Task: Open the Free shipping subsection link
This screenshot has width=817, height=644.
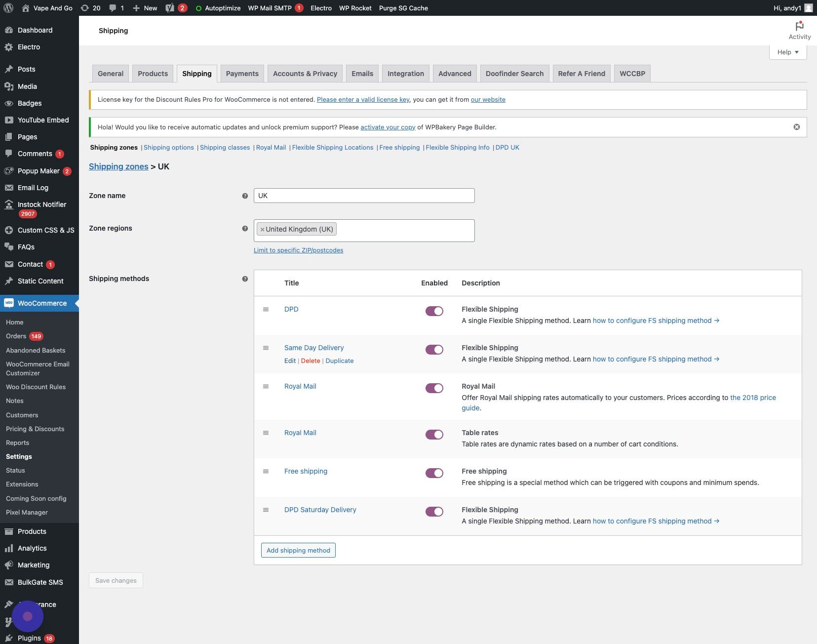Action: point(399,148)
